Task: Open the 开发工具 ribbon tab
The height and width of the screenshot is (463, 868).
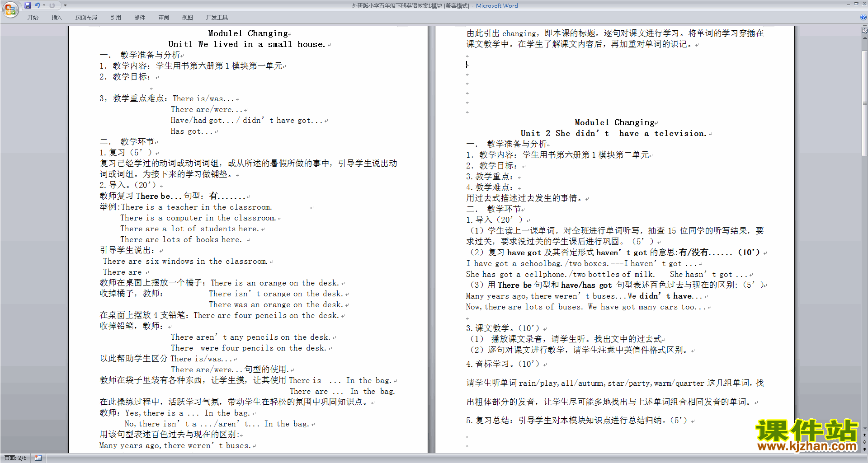Action: (217, 18)
